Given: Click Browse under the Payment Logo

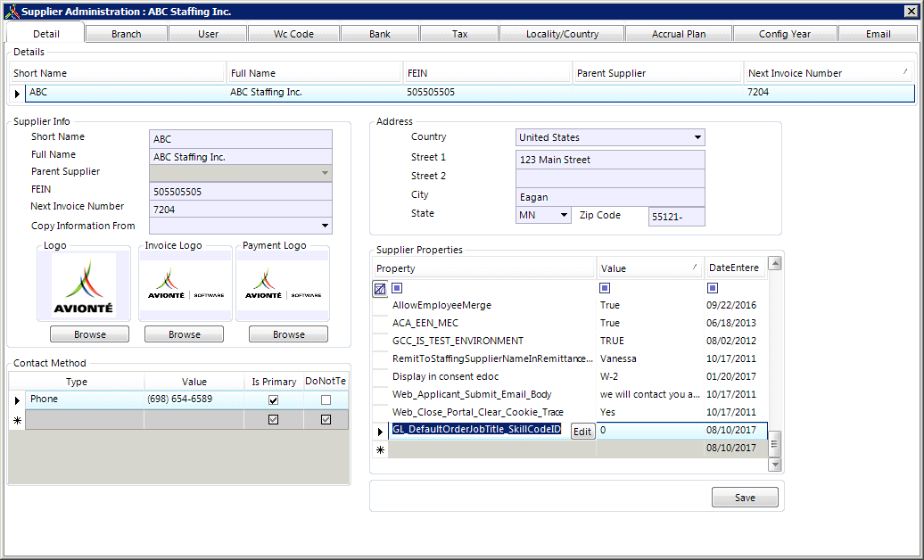Looking at the screenshot, I should [289, 334].
